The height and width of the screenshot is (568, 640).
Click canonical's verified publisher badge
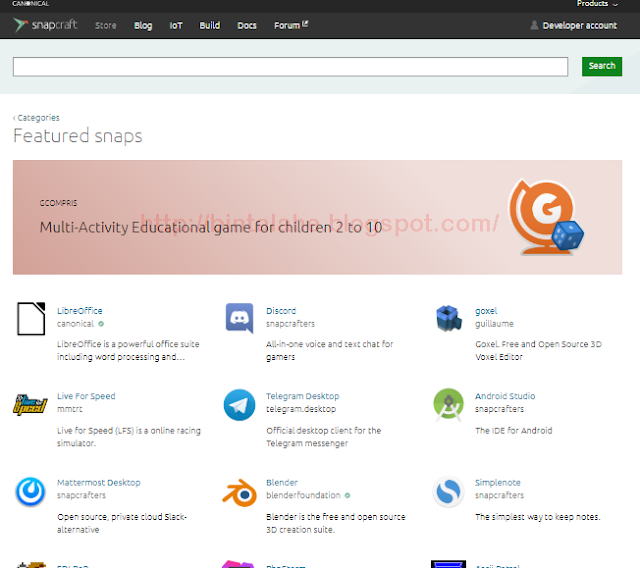(x=101, y=324)
